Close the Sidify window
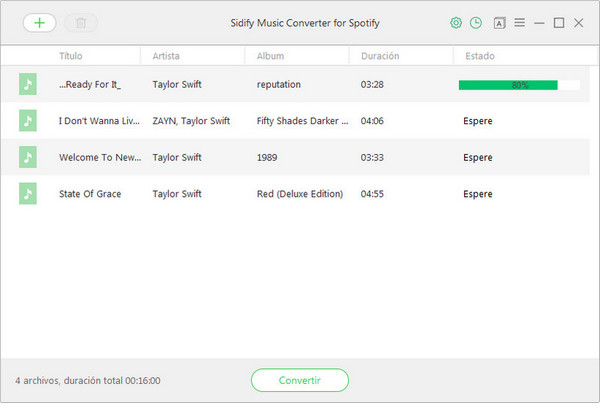600x403 pixels. click(579, 23)
